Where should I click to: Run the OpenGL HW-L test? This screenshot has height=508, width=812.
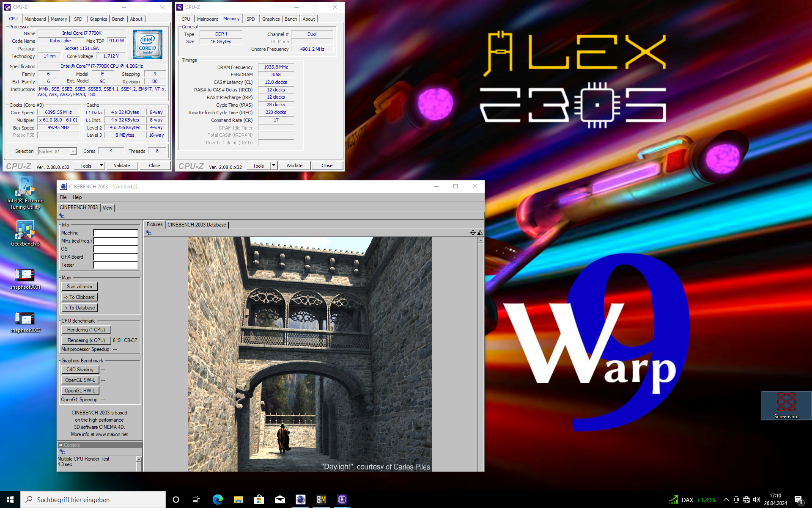80,391
